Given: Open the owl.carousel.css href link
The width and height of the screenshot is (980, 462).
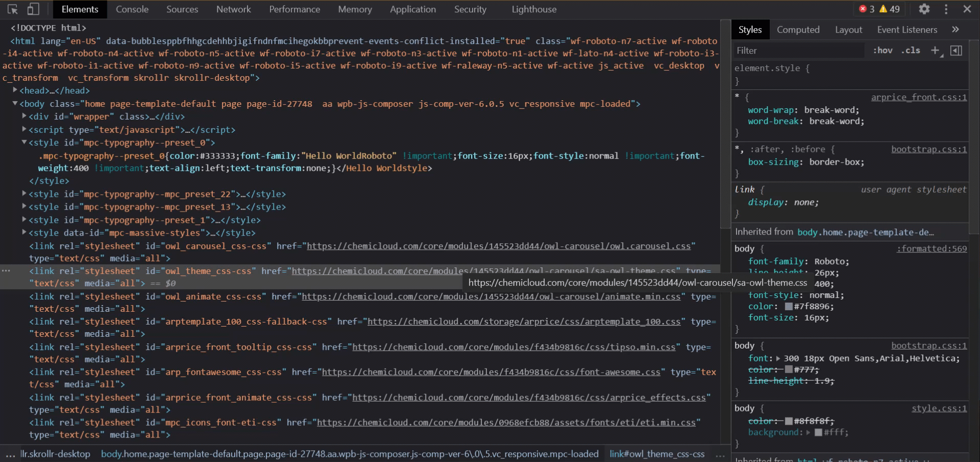Looking at the screenshot, I should pyautogui.click(x=498, y=246).
